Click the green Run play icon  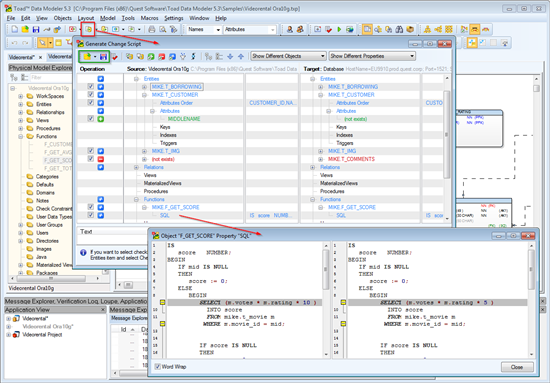[x=339, y=29]
